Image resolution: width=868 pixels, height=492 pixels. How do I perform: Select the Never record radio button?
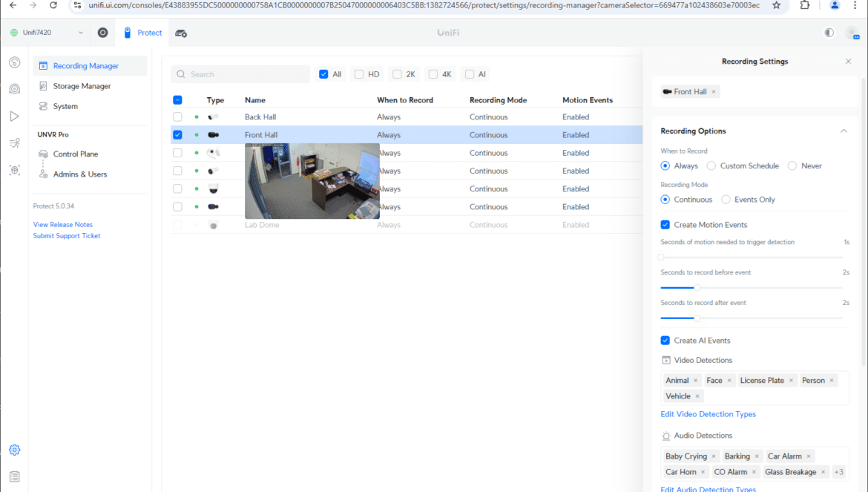(x=792, y=166)
